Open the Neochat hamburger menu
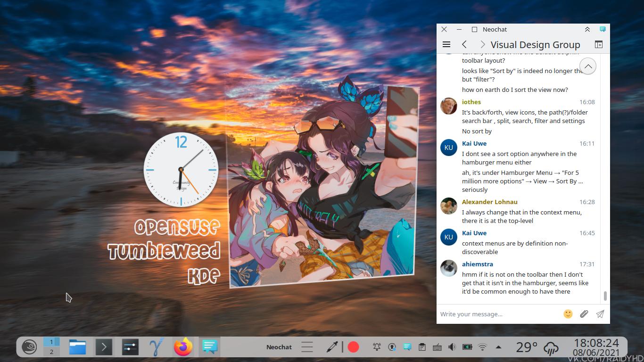Image resolution: width=644 pixels, height=362 pixels. 446,44
